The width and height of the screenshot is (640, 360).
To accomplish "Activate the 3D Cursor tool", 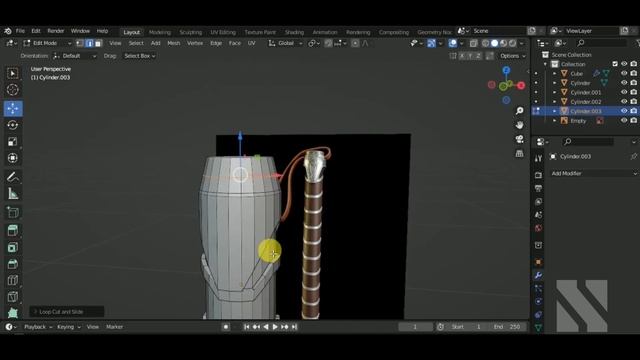I will tap(13, 89).
